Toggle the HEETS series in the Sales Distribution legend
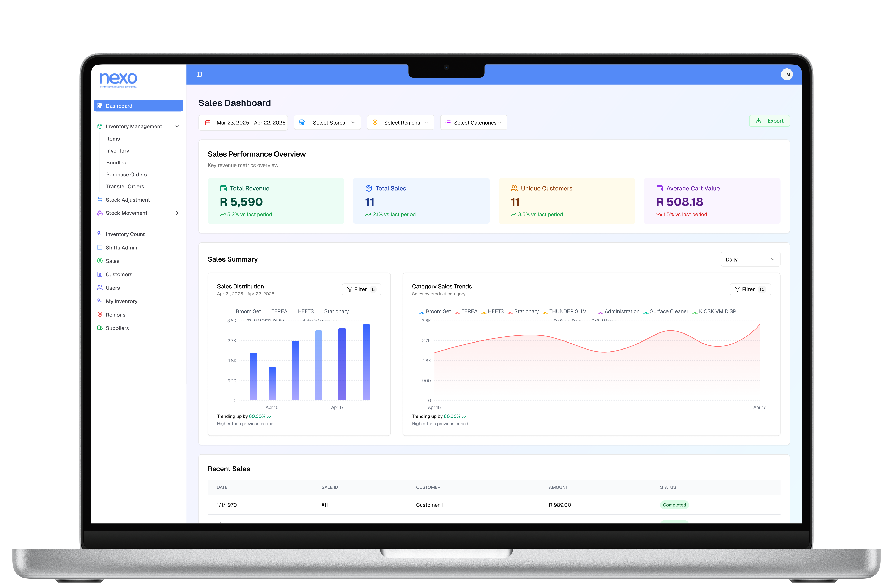893x588 pixels. click(305, 311)
